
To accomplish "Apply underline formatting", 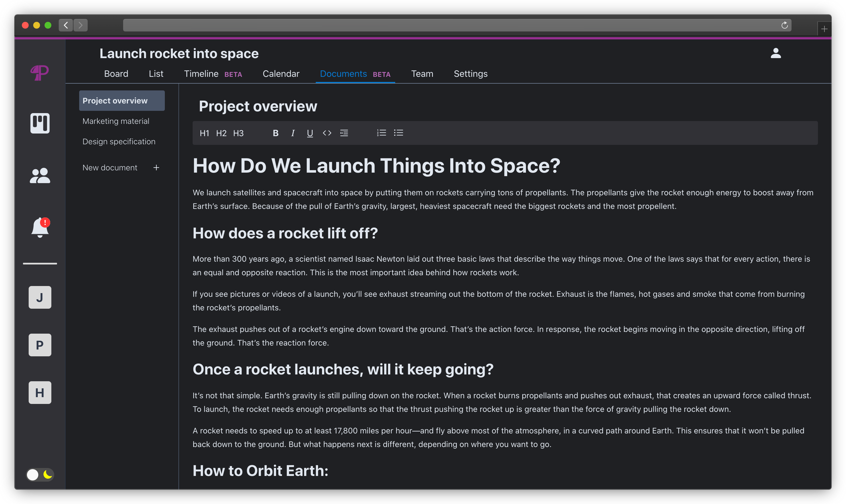I will [310, 133].
